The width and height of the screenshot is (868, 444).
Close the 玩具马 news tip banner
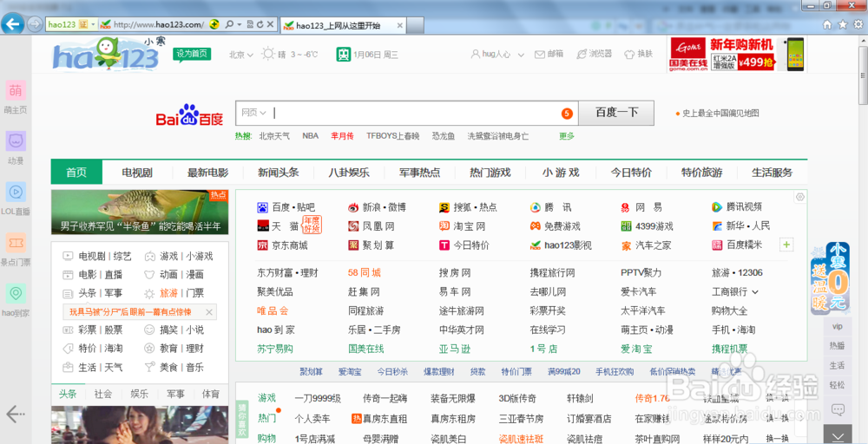[208, 312]
